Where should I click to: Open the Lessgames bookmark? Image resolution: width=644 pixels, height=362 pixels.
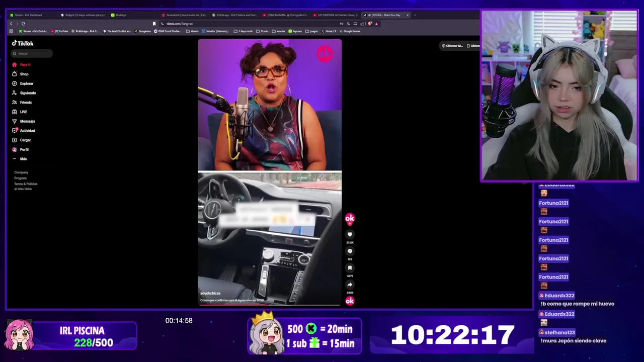coord(143,31)
